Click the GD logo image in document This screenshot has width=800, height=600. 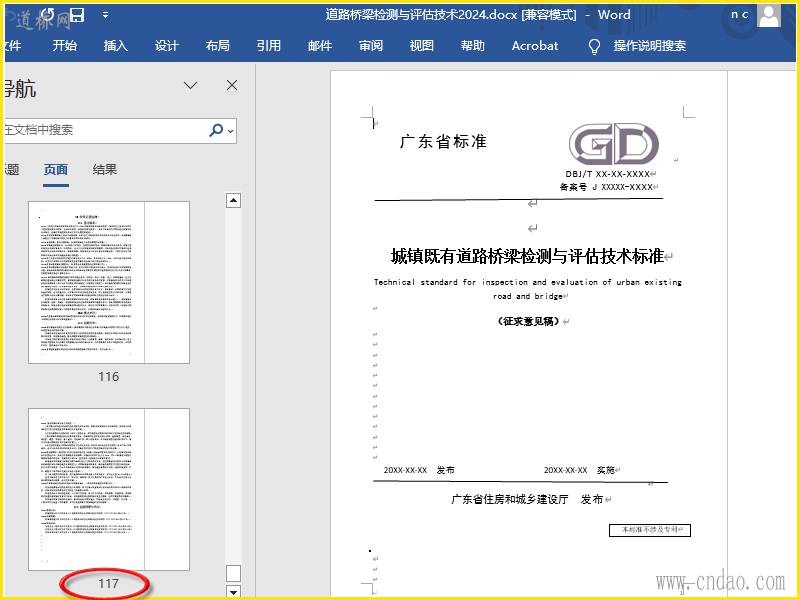614,144
